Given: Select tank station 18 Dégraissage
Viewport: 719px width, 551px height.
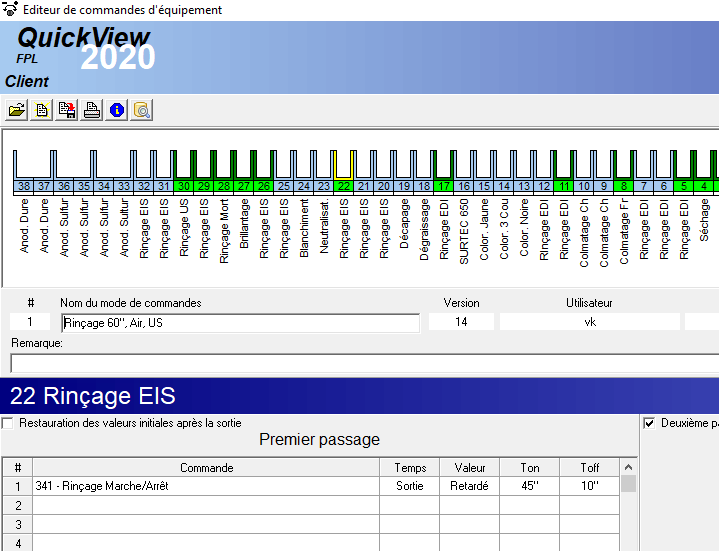Looking at the screenshot, I should pyautogui.click(x=424, y=186).
